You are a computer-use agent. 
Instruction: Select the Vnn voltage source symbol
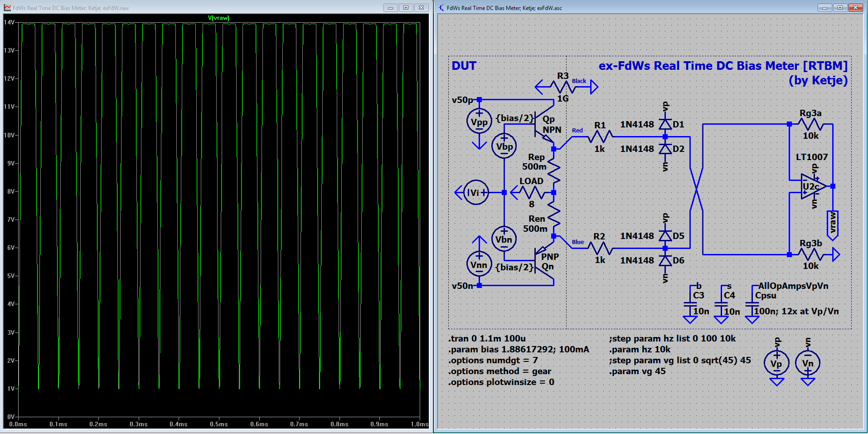tap(479, 264)
